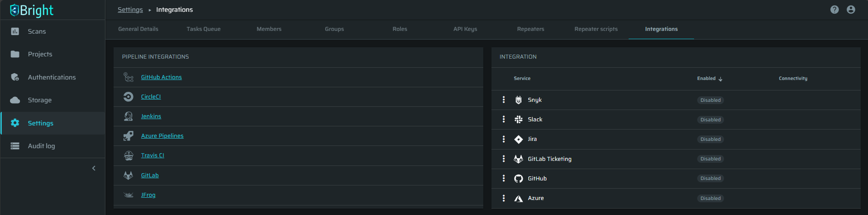This screenshot has height=215, width=868.
Task: Click the Storage cloud icon
Action: [x=15, y=100]
